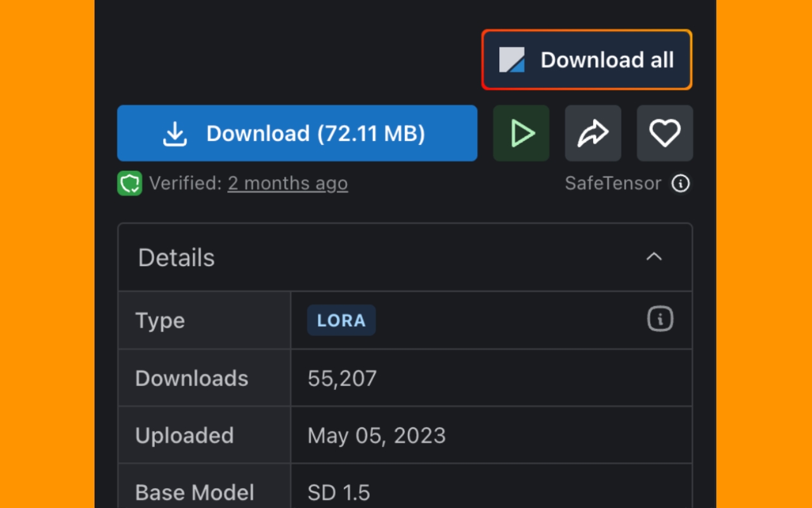This screenshot has height=508, width=812.
Task: Click the Download all extension icon
Action: point(512,60)
